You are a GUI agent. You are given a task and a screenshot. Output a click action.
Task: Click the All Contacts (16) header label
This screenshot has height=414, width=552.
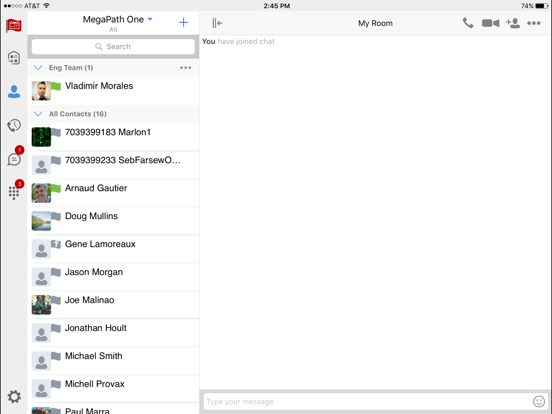click(x=77, y=114)
